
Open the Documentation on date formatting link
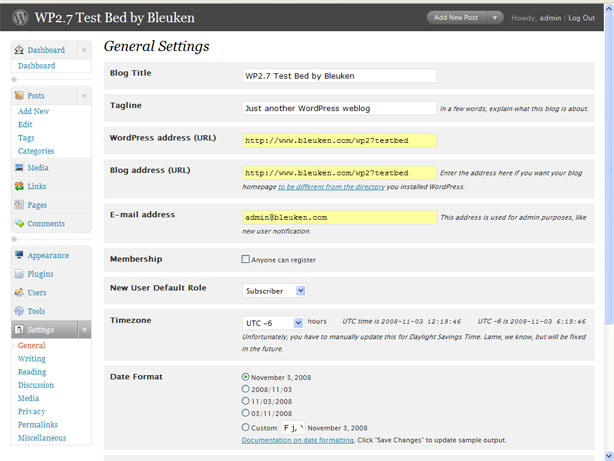298,440
